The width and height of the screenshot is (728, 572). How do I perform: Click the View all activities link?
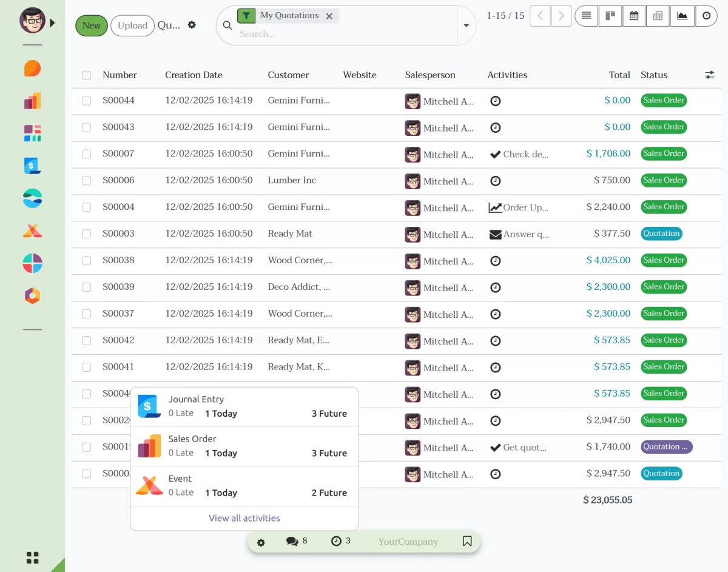(244, 518)
